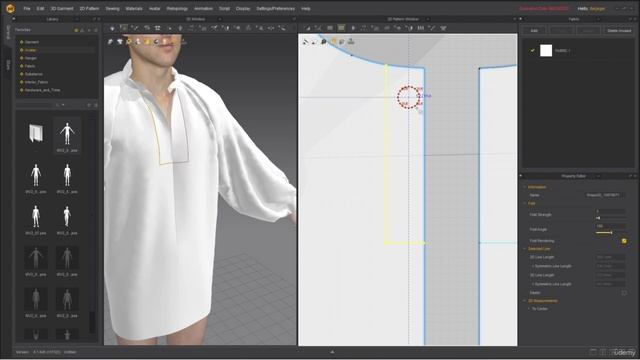The height and width of the screenshot is (360, 640).
Task: Click the Delete Unused button
Action: pos(619,31)
